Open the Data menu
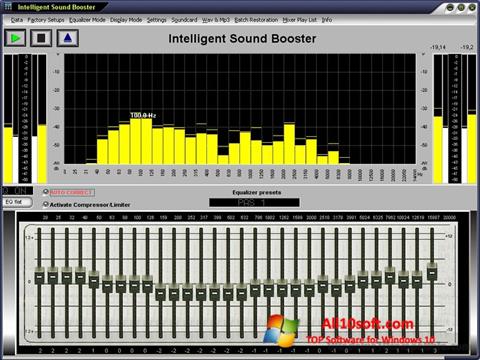This screenshot has width=480, height=360. point(17,20)
